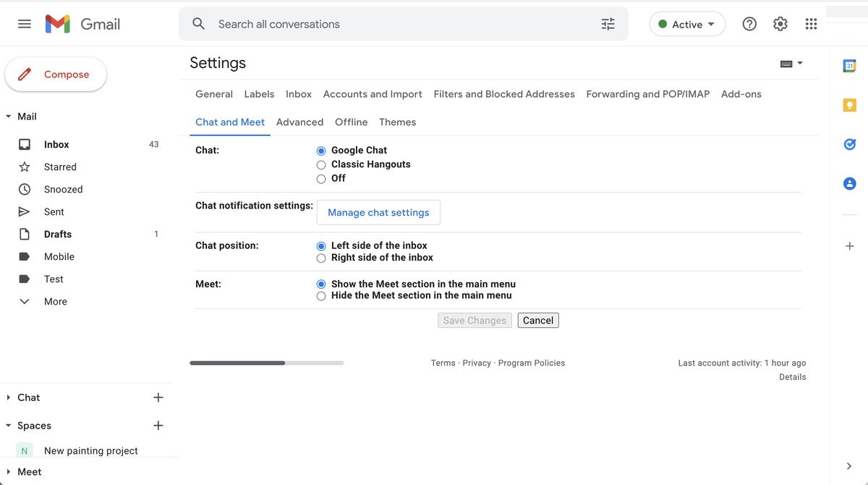Switch to the Labels settings tab
Screen dimensions: 868x485
(259, 94)
